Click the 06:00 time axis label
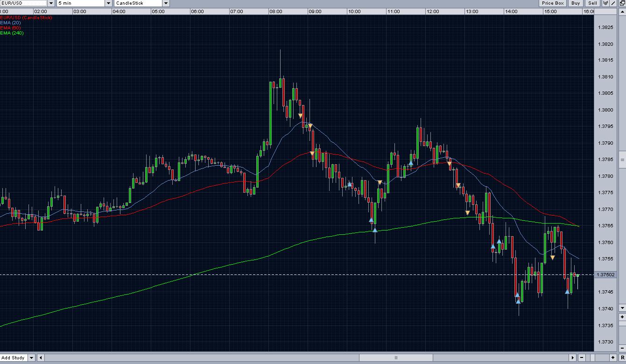This screenshot has width=626, height=364. point(197,11)
